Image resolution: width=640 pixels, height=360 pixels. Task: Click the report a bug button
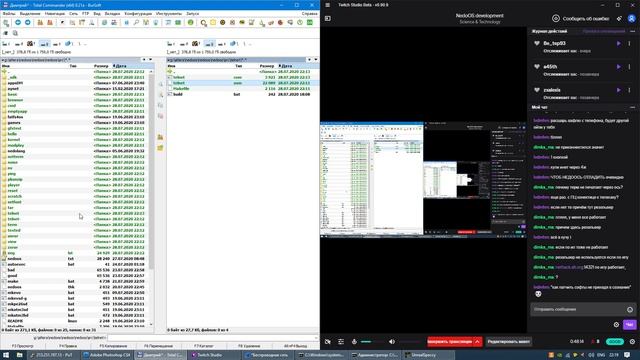(581, 18)
